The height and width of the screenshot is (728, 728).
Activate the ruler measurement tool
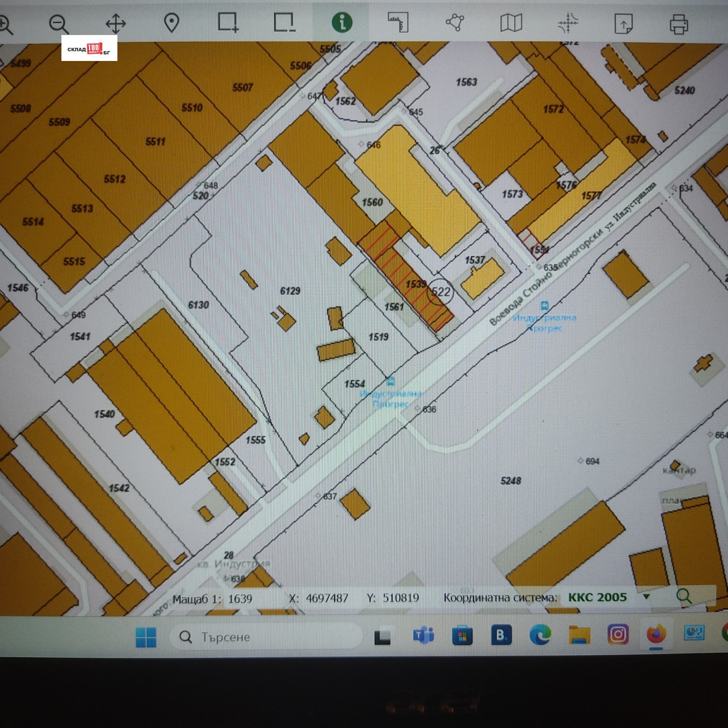pos(398,23)
